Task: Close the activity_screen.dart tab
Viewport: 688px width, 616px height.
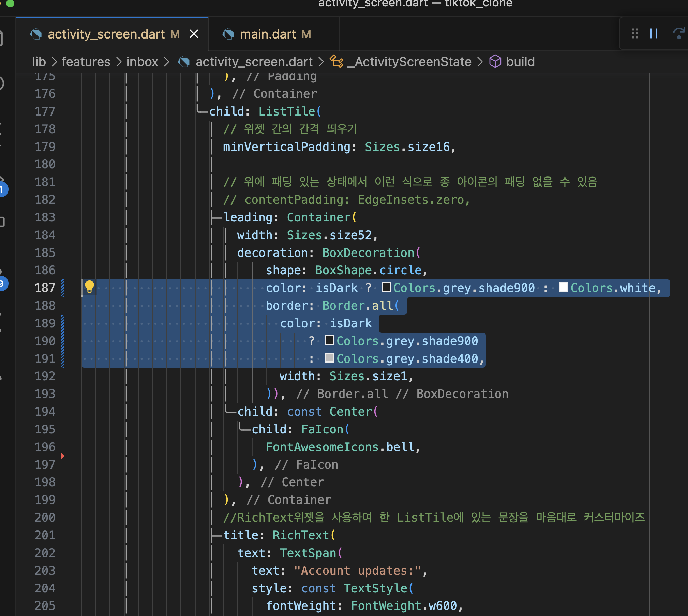Action: coord(194,34)
